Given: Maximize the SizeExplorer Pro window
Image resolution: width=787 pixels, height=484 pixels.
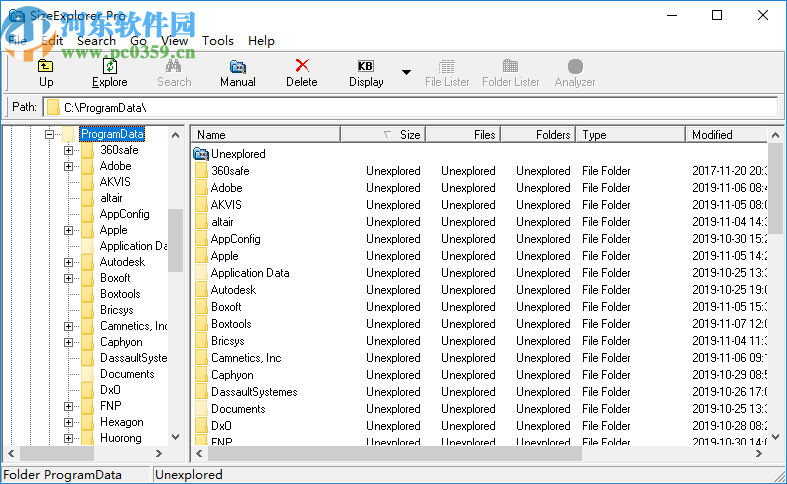Looking at the screenshot, I should pyautogui.click(x=717, y=15).
